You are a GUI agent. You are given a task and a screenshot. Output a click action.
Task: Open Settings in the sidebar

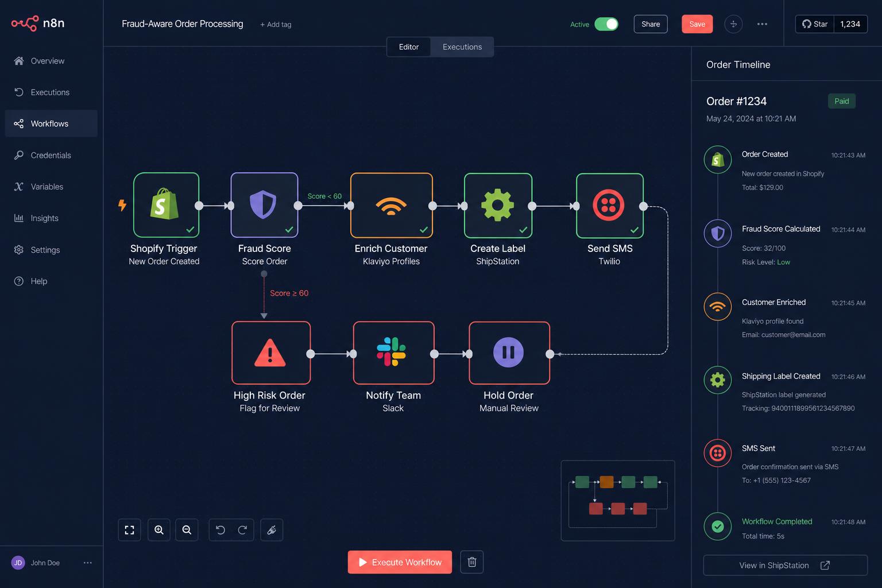click(x=51, y=250)
